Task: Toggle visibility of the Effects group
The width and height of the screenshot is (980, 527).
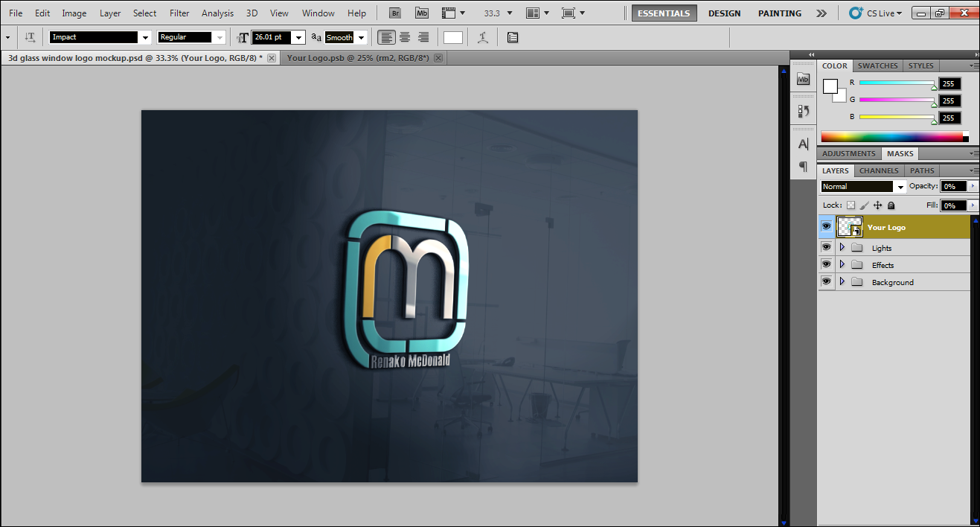Action: (826, 264)
